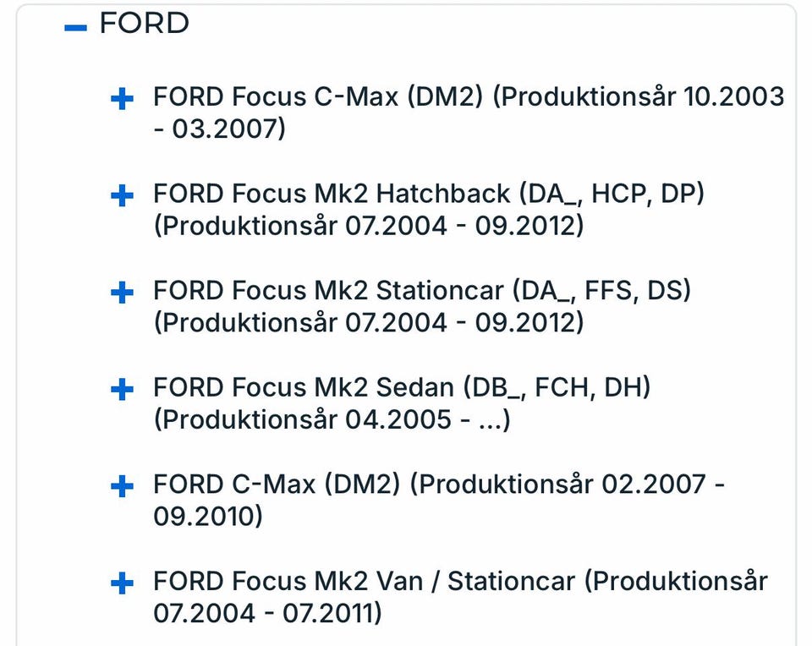The height and width of the screenshot is (646, 812).
Task: Expand Focus Mk2 Van / Stationcar plus icon
Action: (x=123, y=583)
